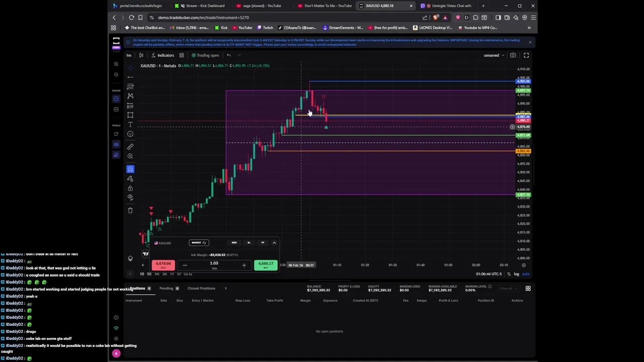Open the positions table columns settings

(528, 289)
